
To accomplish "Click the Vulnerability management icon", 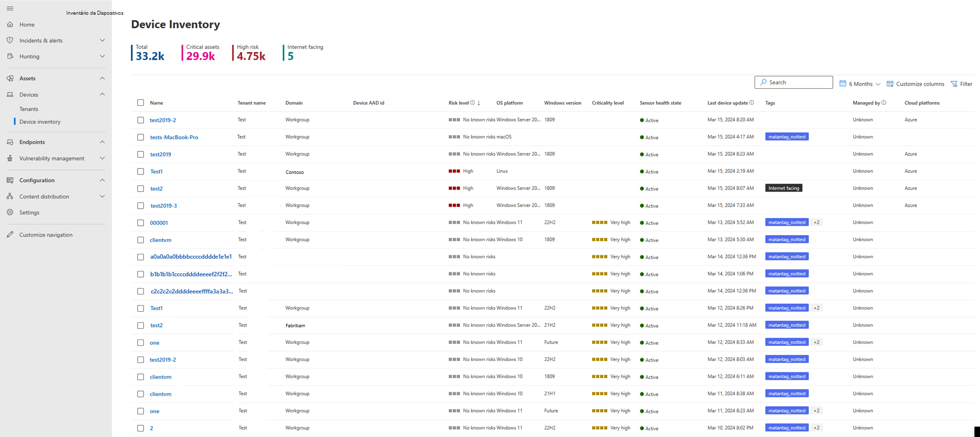I will (10, 158).
